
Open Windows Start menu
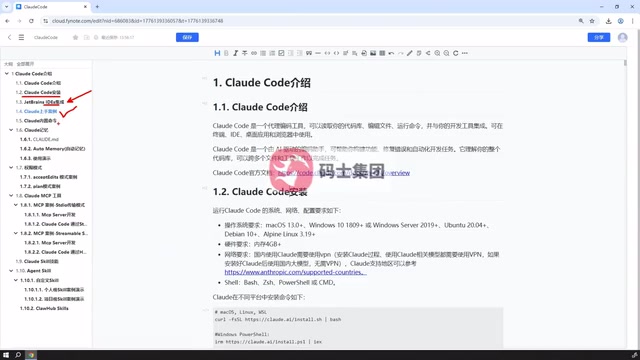6,355
